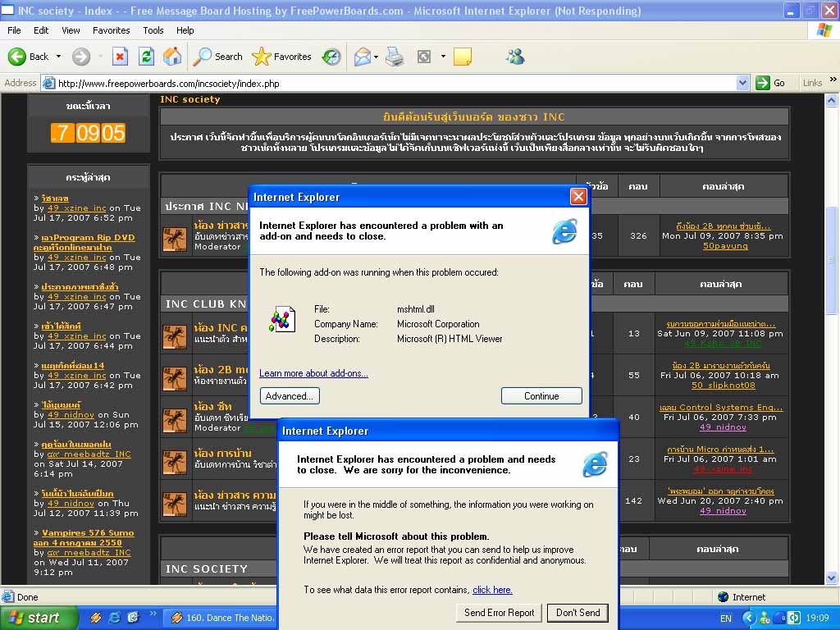The height and width of the screenshot is (630, 840).
Task: Open dropdown arrow next to square toolbar icon
Action: tap(443, 57)
